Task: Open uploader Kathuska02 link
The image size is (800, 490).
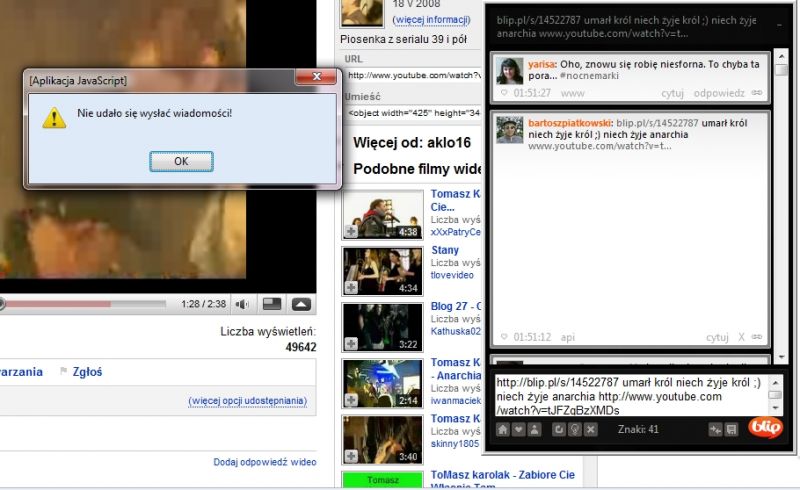Action: [x=456, y=331]
